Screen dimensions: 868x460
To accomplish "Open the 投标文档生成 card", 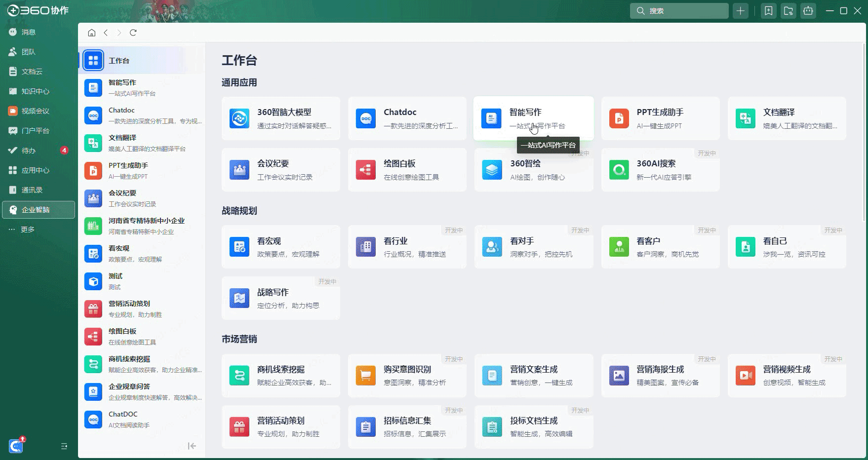I will [x=534, y=427].
